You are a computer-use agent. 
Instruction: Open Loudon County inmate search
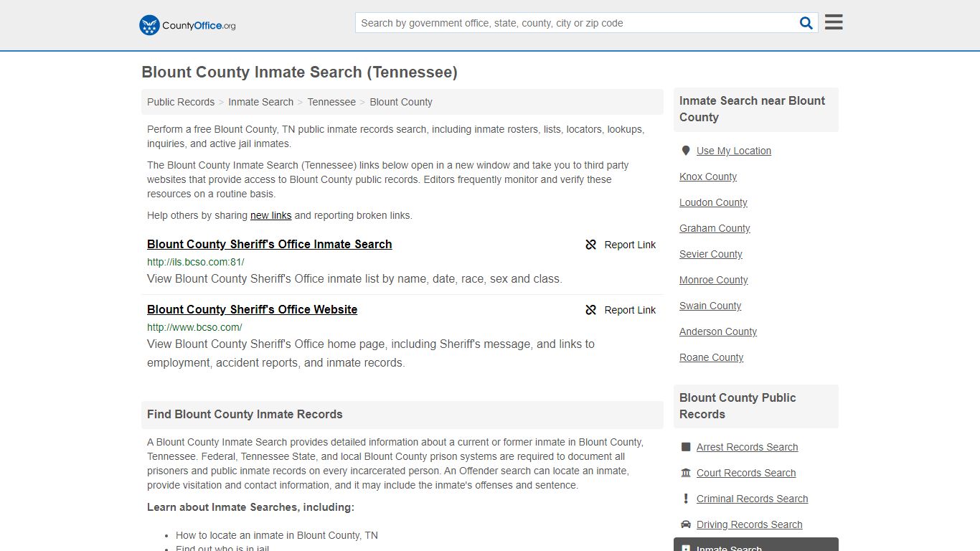pyautogui.click(x=713, y=202)
